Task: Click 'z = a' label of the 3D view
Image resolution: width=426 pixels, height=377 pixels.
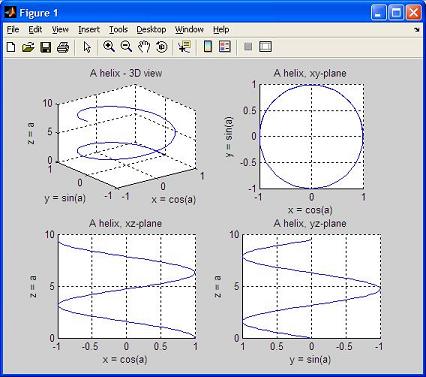Action: (x=30, y=133)
